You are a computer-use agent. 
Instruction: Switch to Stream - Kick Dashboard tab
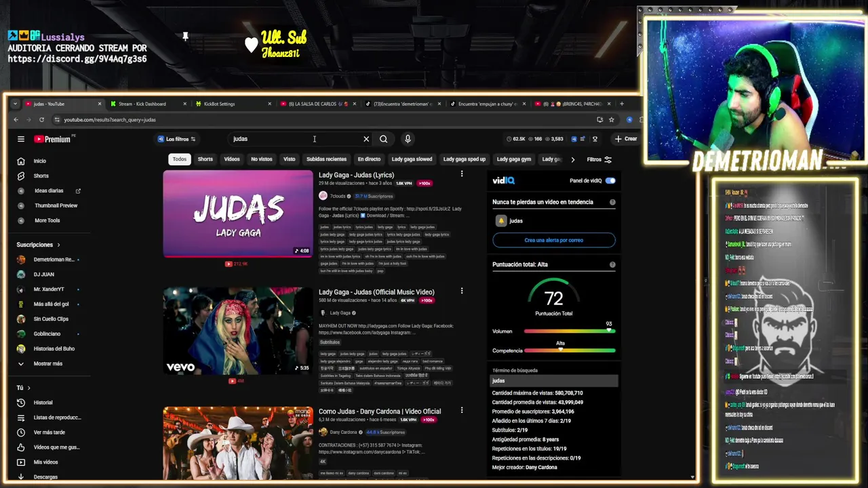147,104
